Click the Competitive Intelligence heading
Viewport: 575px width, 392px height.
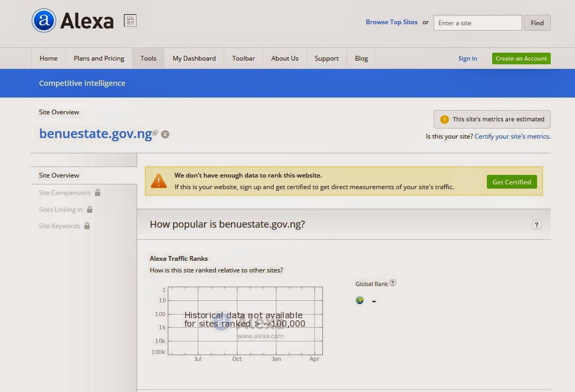82,83
